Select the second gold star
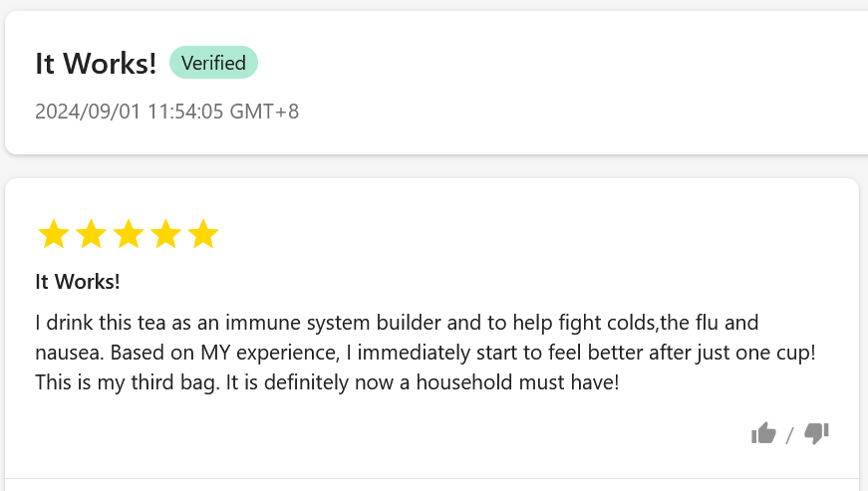 (91, 235)
